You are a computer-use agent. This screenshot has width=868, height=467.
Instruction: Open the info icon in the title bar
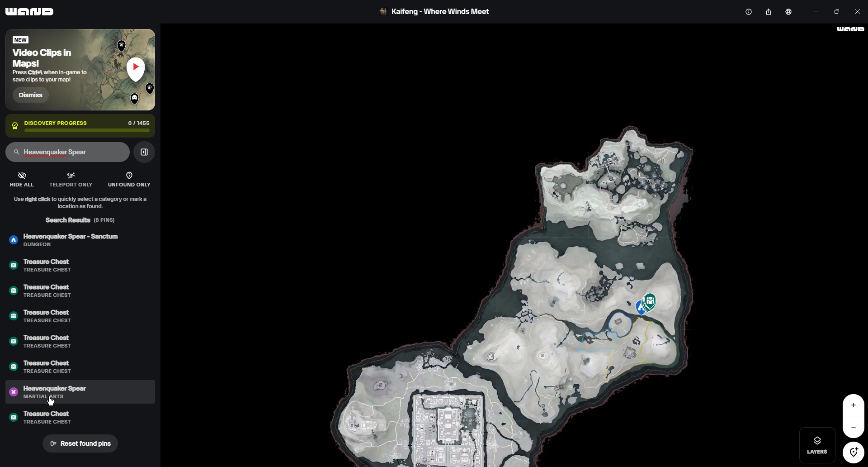[749, 12]
